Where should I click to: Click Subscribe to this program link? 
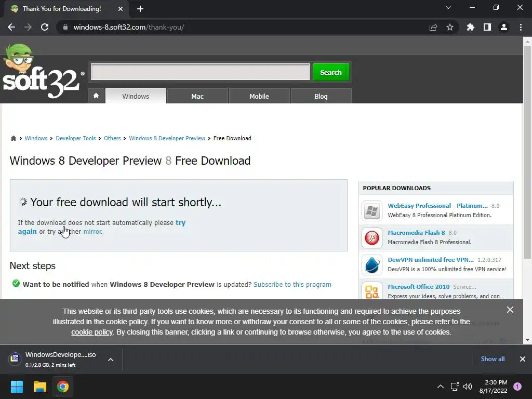click(292, 284)
